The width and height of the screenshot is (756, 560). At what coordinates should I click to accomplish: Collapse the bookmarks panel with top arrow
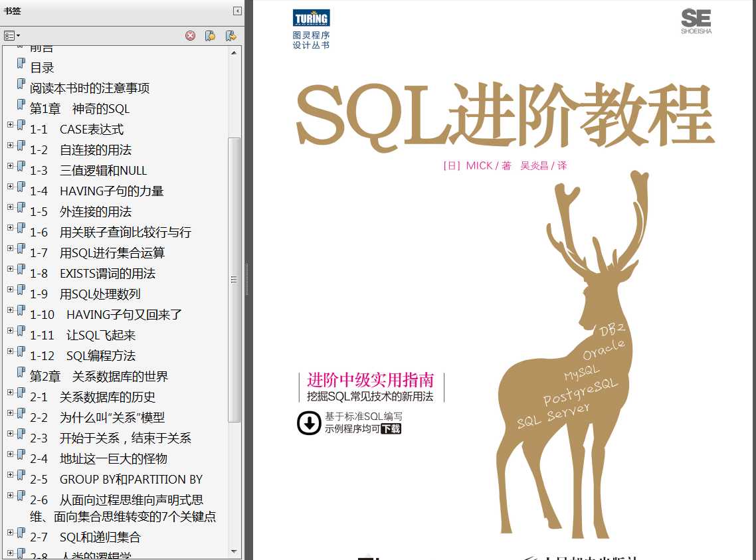[x=237, y=11]
